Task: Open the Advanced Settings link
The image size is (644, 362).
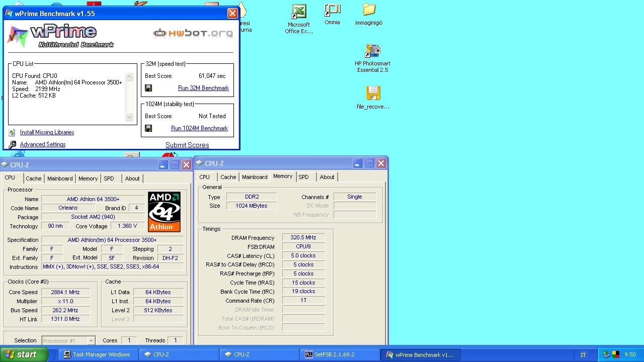Action: [43, 144]
